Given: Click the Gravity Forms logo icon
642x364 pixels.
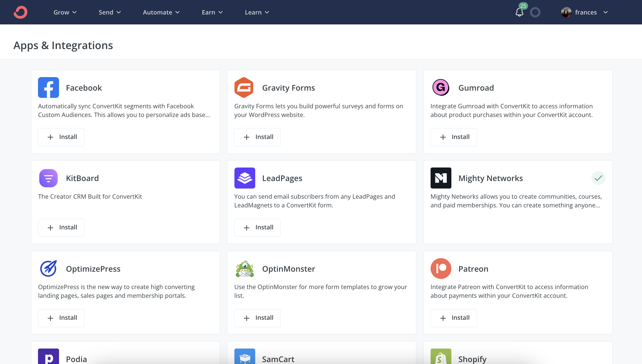Looking at the screenshot, I should pyautogui.click(x=244, y=87).
